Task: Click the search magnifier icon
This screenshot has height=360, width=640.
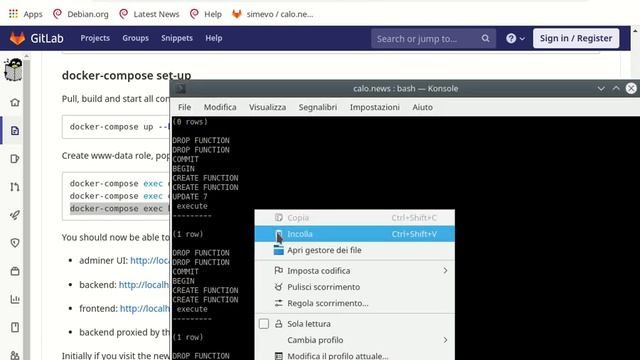Action: coord(485,38)
